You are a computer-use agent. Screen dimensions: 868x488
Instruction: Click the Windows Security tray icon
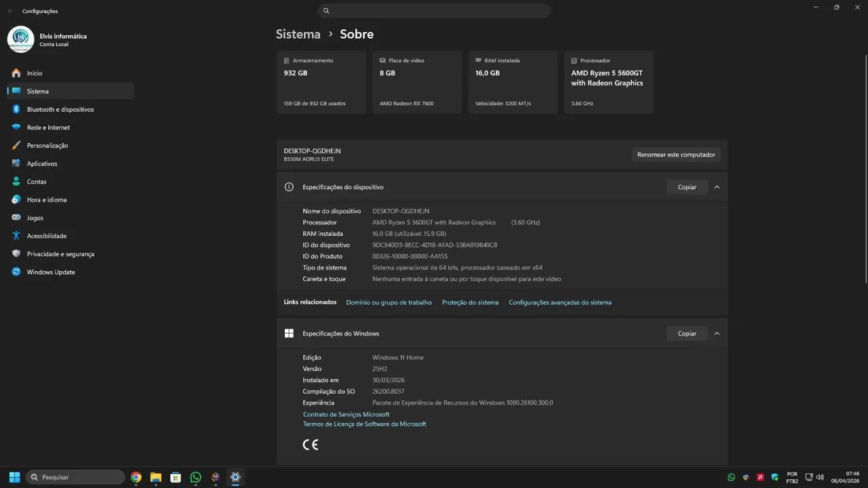pos(775,477)
